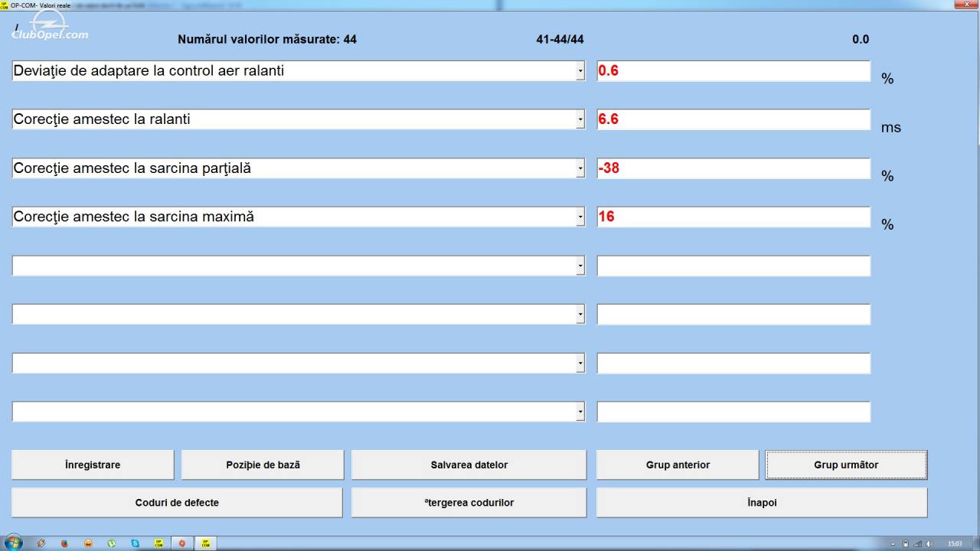Viewport: 980px width, 551px height.
Task: Click the taskbar clock showing 15:03
Action: click(954, 543)
